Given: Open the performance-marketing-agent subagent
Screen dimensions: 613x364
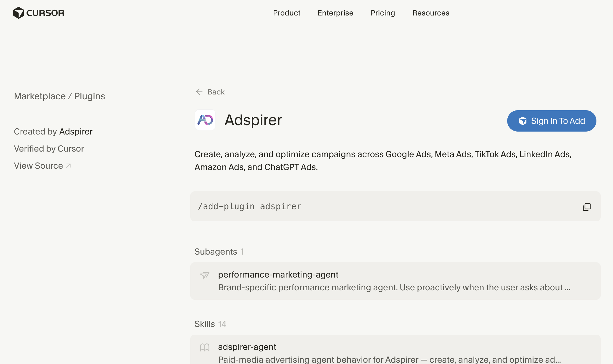Looking at the screenshot, I should pos(395,281).
